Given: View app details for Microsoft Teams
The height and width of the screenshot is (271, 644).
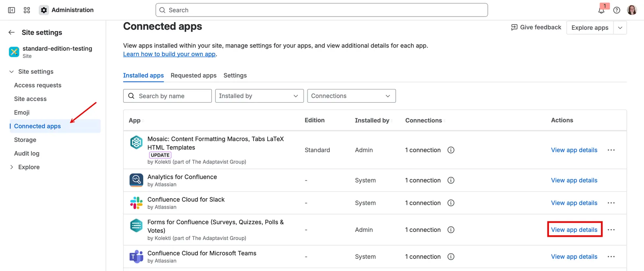Looking at the screenshot, I should [574, 257].
